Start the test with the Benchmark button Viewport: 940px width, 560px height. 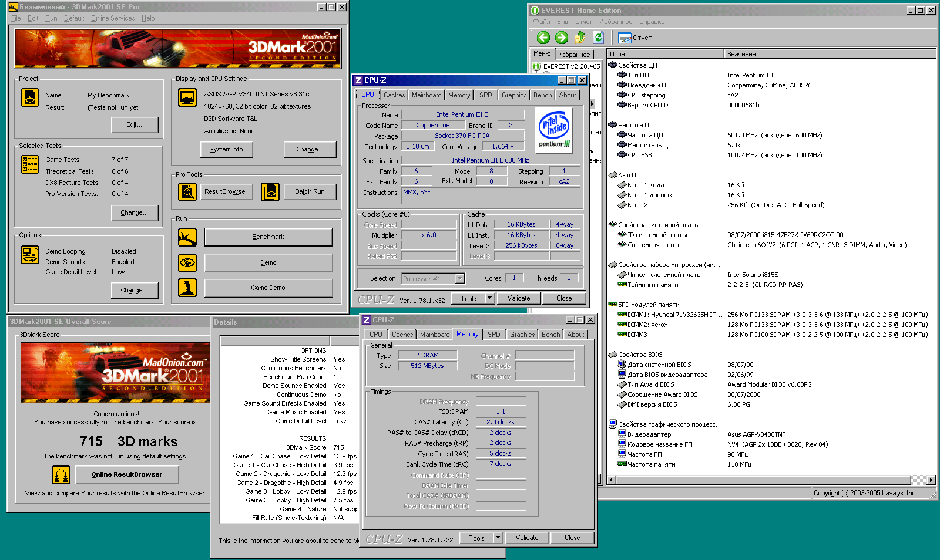tap(268, 237)
